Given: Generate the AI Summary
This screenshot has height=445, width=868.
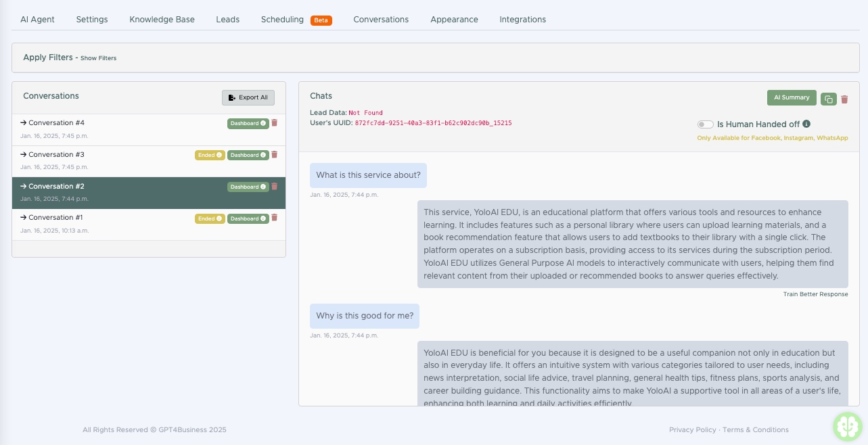Looking at the screenshot, I should [792, 97].
